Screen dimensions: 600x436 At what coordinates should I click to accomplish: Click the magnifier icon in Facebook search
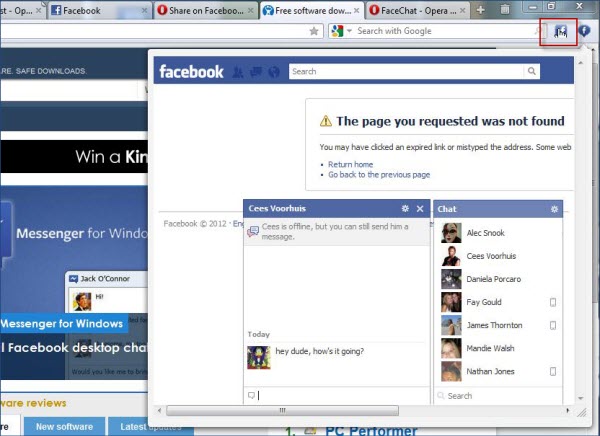click(x=531, y=72)
